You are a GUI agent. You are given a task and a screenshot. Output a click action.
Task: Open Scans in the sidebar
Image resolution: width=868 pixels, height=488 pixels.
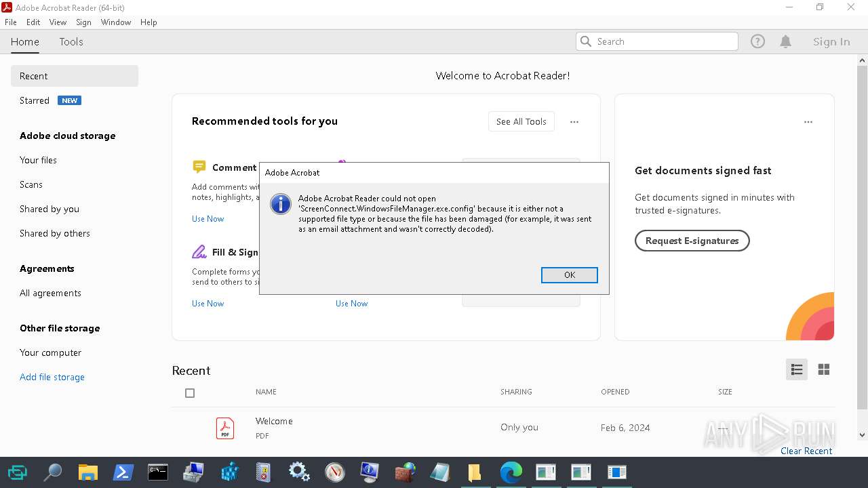31,184
